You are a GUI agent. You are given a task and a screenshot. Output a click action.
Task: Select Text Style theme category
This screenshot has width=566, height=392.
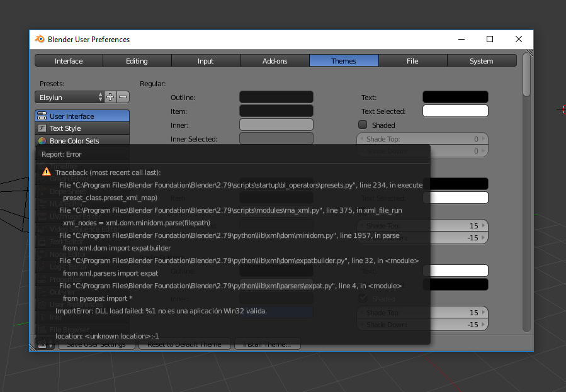pyautogui.click(x=82, y=128)
